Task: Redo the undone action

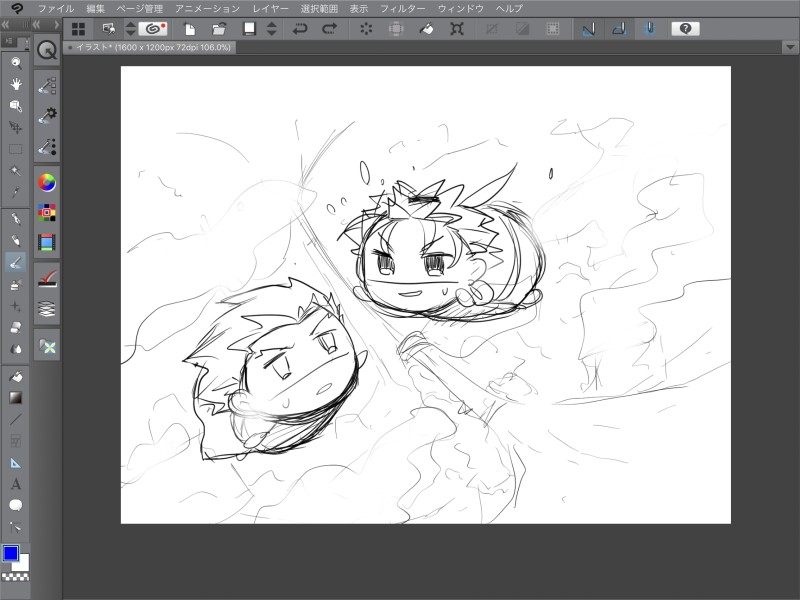Action: 330,29
